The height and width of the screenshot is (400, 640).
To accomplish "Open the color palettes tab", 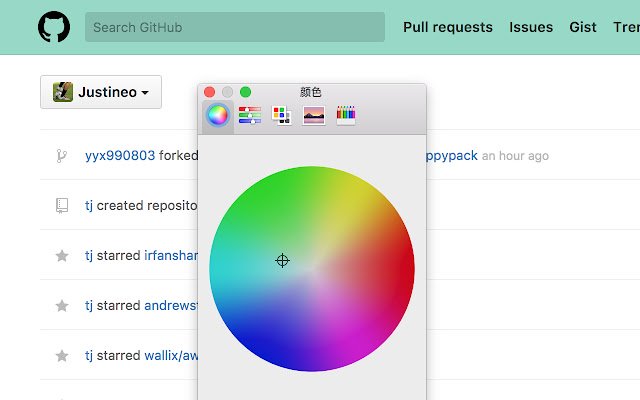I will (281, 115).
